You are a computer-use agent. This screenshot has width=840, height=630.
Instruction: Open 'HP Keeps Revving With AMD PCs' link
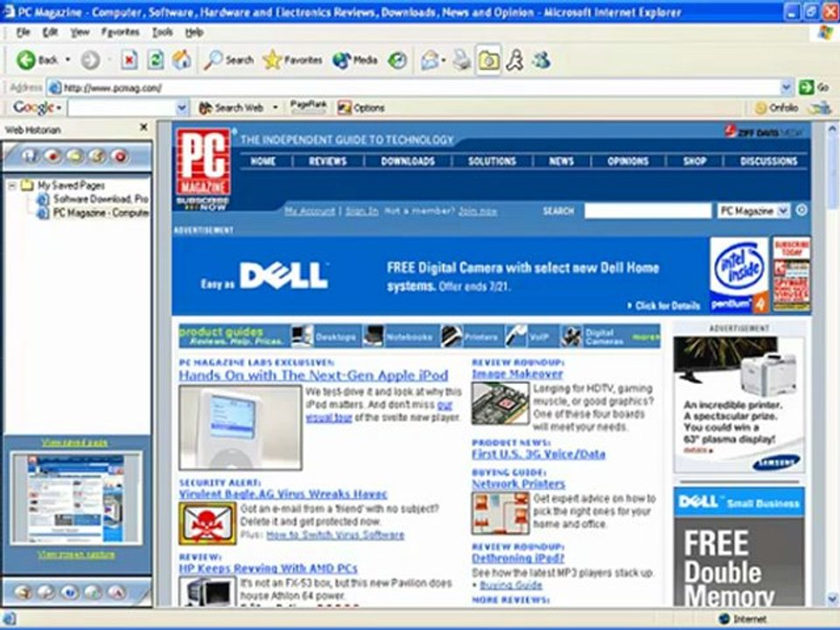268,569
